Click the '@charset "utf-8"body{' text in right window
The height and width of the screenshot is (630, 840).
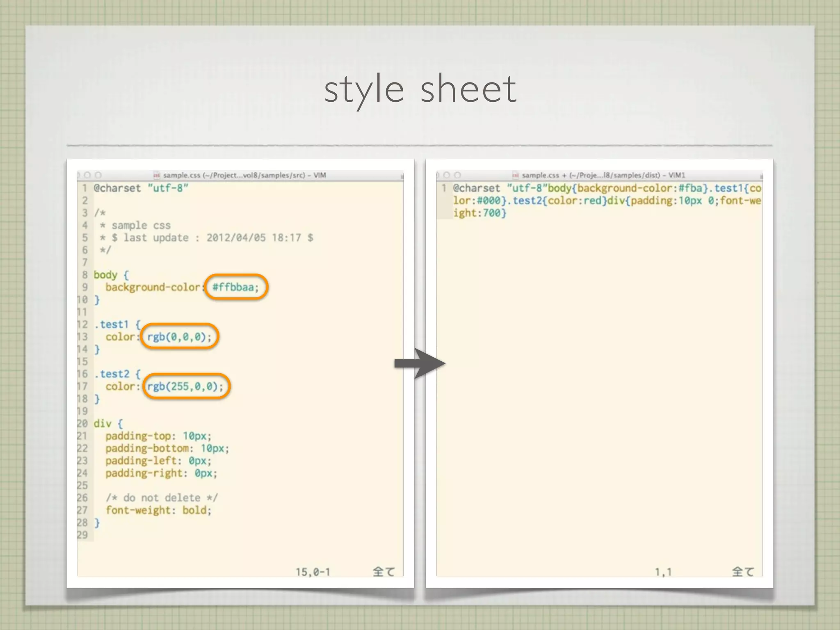[515, 188]
